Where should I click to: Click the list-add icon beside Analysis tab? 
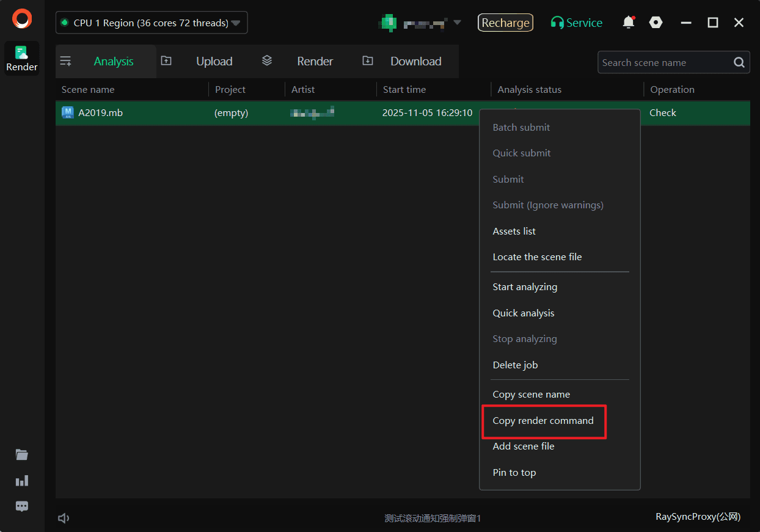coord(66,61)
